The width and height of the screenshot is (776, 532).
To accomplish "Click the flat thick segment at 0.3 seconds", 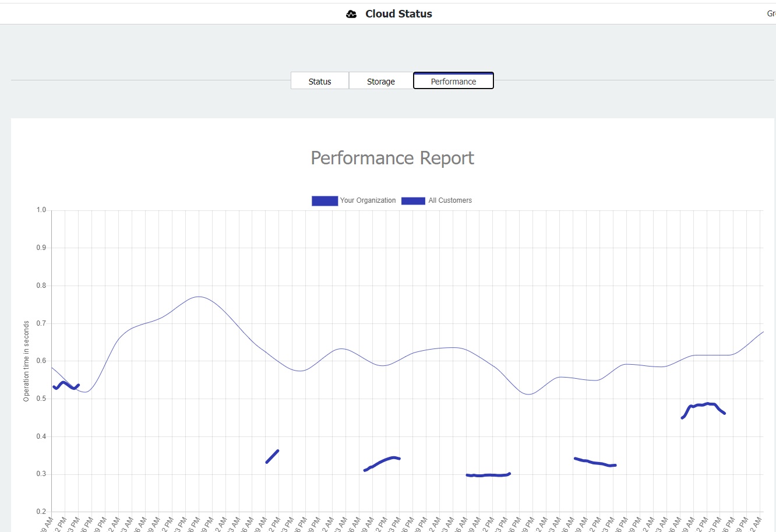I will (488, 475).
